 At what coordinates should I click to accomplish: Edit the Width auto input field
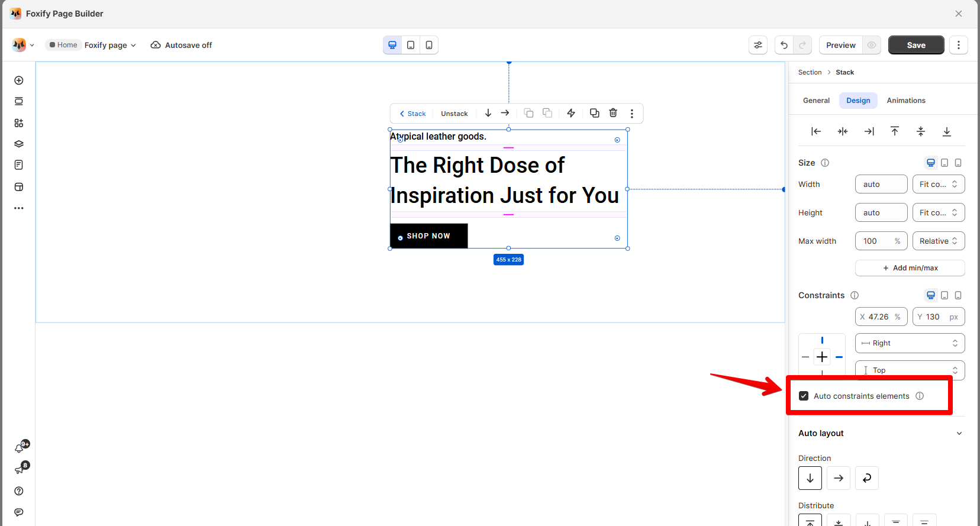(881, 184)
